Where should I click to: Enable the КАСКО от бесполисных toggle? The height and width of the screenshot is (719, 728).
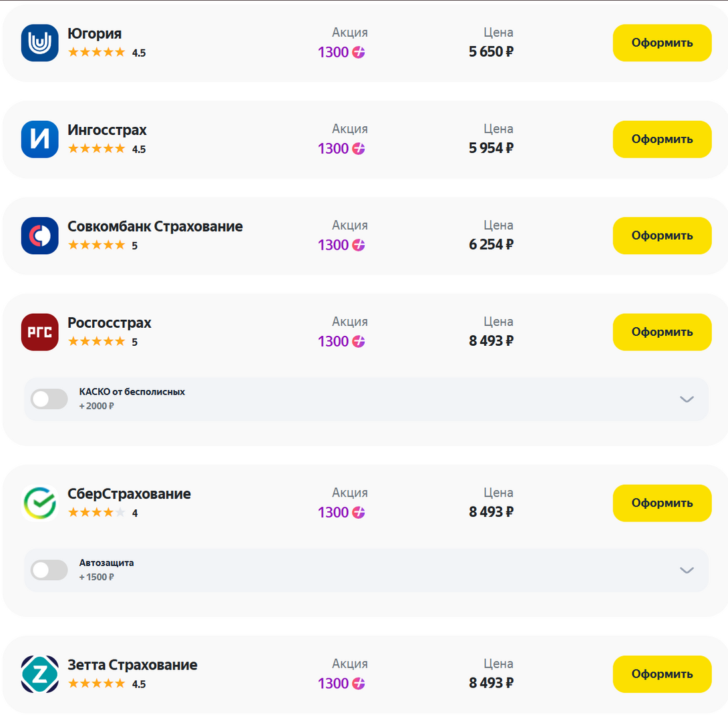[x=49, y=399]
